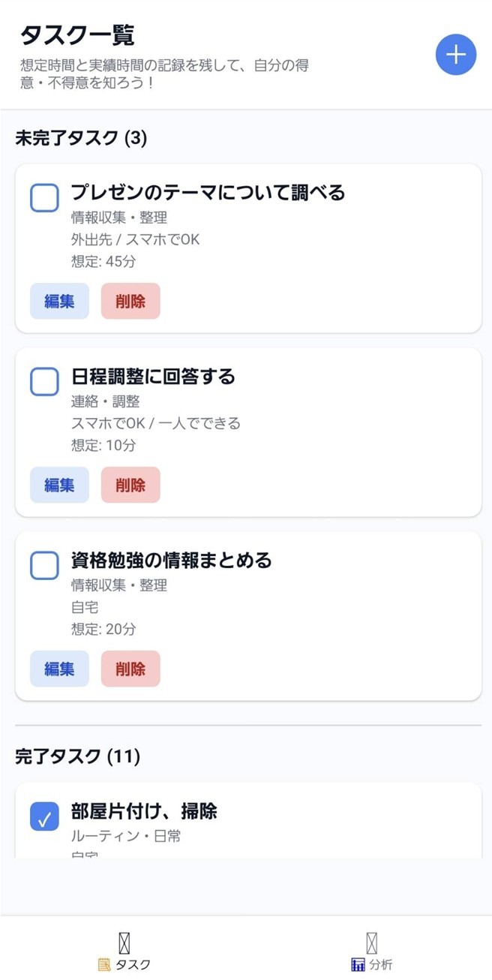The height and width of the screenshot is (980, 492).
Task: Tick the 資格勉強の情報まとめる checkbox
Action: pos(44,565)
